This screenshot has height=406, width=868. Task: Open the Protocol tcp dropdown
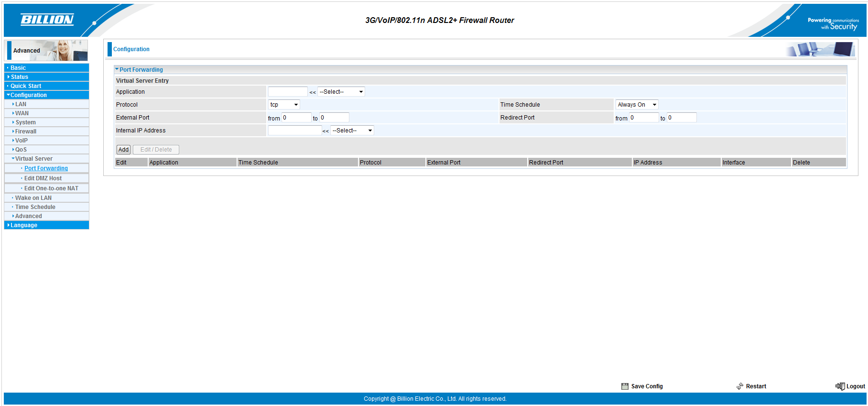tap(283, 105)
